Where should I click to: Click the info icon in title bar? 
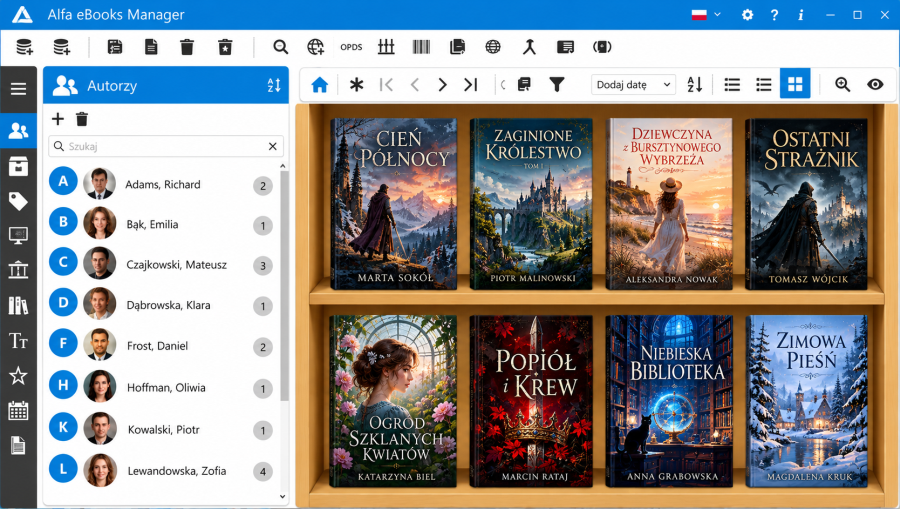click(801, 15)
